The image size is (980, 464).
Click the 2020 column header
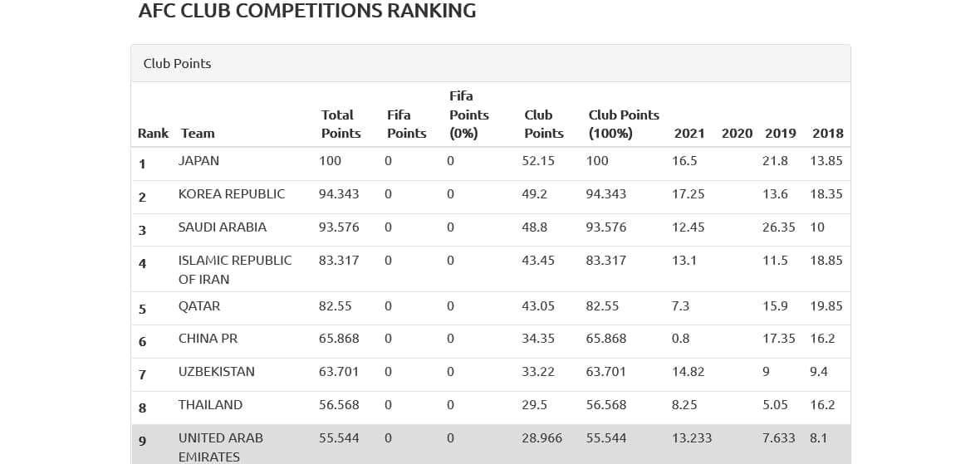737,133
